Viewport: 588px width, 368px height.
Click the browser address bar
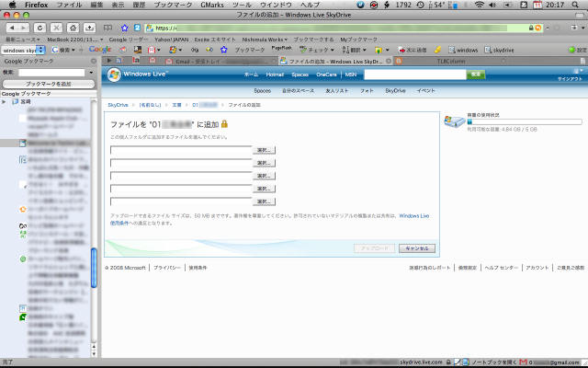343,29
